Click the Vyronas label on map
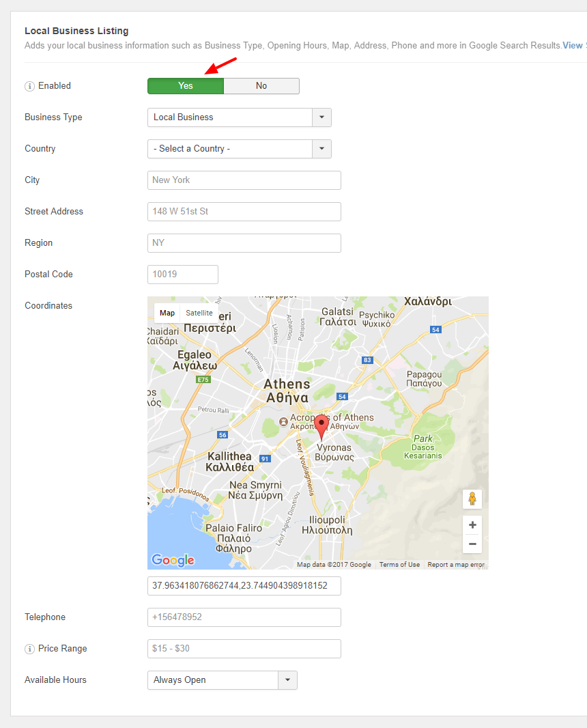Image resolution: width=587 pixels, height=728 pixels. (x=334, y=452)
